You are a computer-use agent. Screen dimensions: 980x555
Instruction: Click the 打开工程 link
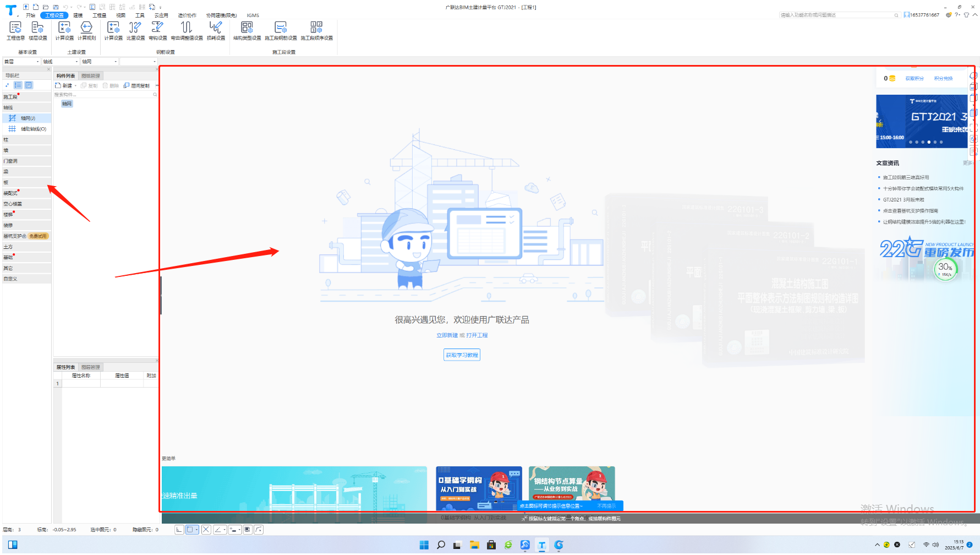tap(477, 335)
